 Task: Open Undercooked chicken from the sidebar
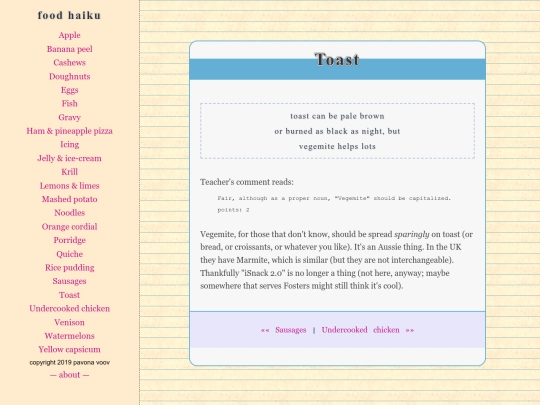click(70, 309)
